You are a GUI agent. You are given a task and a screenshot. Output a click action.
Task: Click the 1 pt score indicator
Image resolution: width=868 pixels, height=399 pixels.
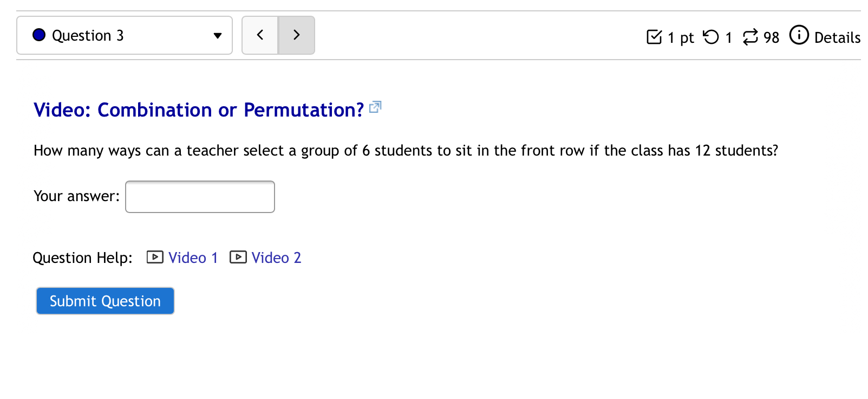[x=680, y=38]
